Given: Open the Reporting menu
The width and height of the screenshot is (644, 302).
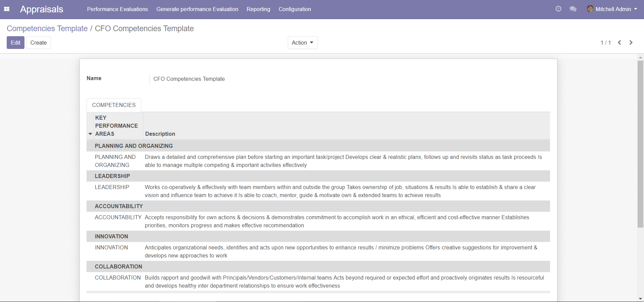Looking at the screenshot, I should coord(258,9).
